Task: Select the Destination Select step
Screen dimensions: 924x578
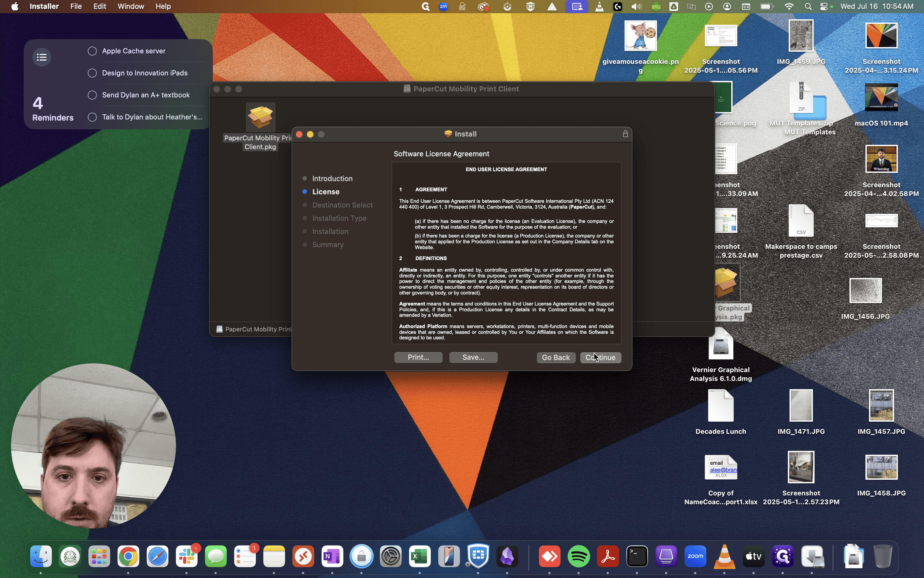Action: click(342, 205)
